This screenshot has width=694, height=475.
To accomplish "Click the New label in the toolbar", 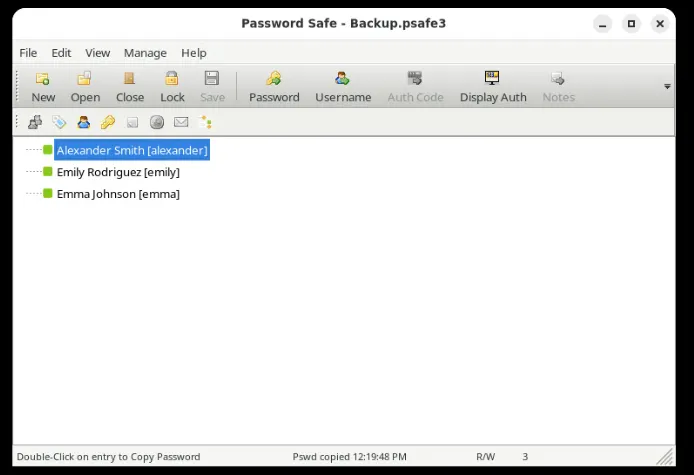I will coord(43,97).
